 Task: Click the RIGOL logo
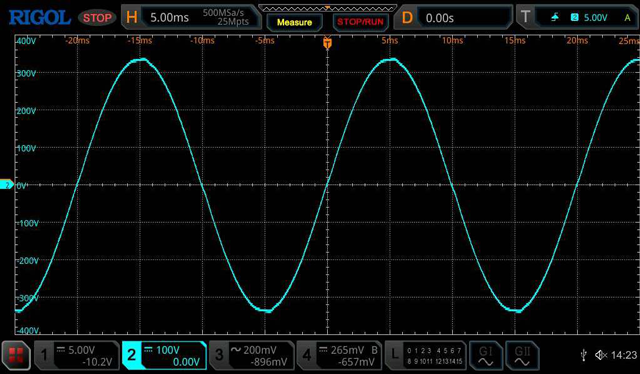coord(40,18)
